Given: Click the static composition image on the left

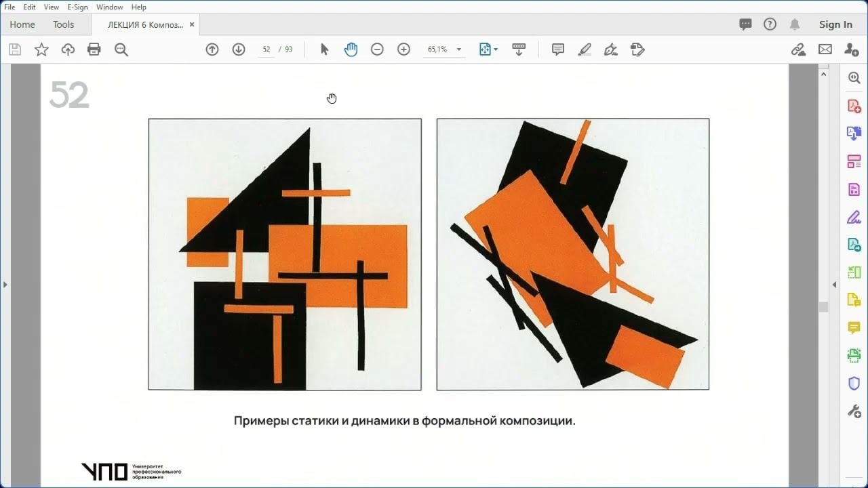Looking at the screenshot, I should [285, 254].
